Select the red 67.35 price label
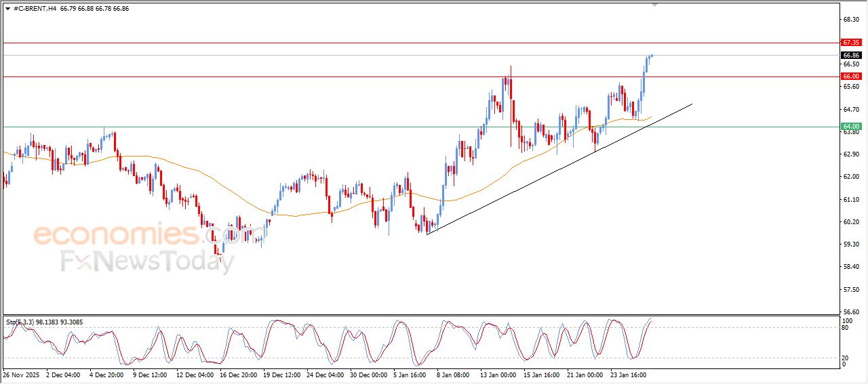 point(850,42)
